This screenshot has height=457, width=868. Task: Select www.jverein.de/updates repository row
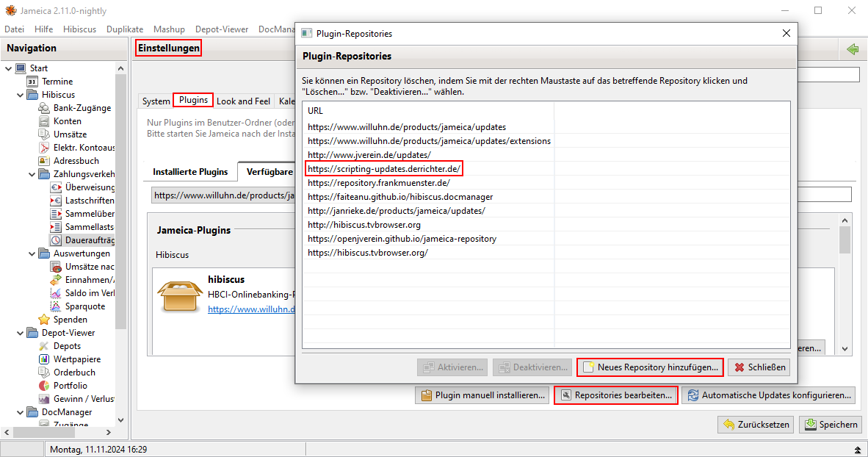546,155
